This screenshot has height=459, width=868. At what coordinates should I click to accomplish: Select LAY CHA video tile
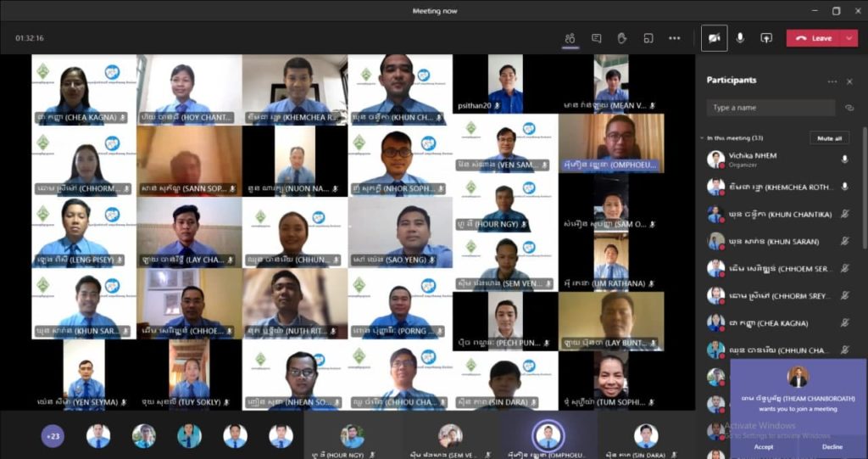[x=189, y=232]
